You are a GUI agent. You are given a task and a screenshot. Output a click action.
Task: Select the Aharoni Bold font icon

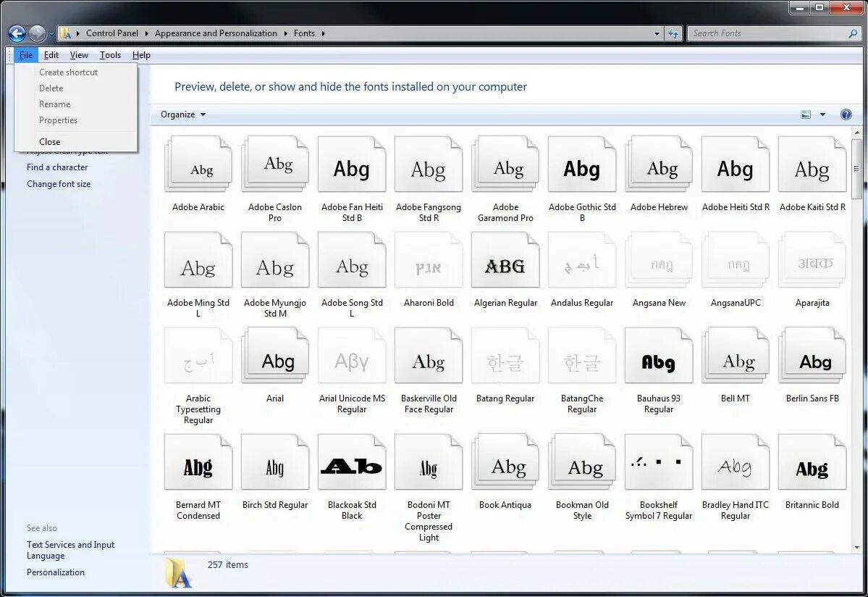click(x=429, y=259)
